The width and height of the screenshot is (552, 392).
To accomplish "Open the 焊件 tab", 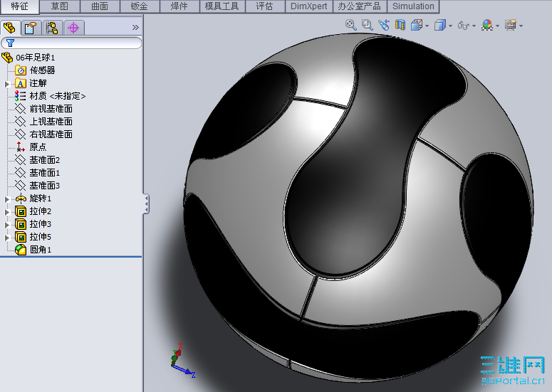I will [x=179, y=6].
